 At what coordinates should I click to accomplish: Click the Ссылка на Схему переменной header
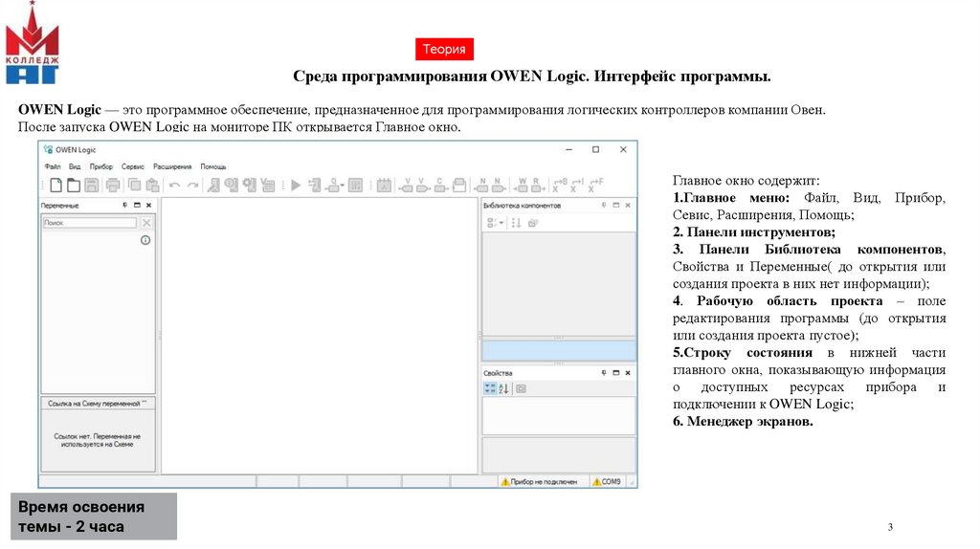(99, 404)
